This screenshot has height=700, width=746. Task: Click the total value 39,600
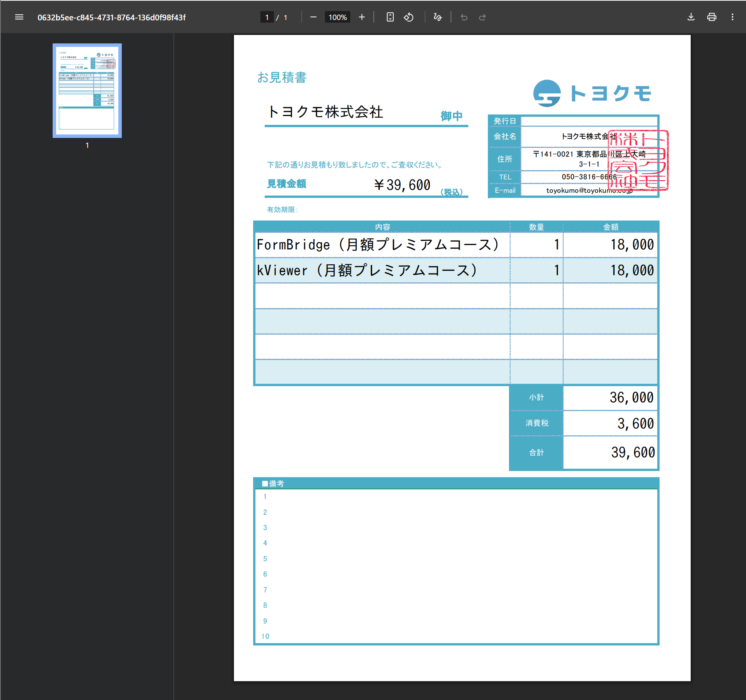[633, 453]
